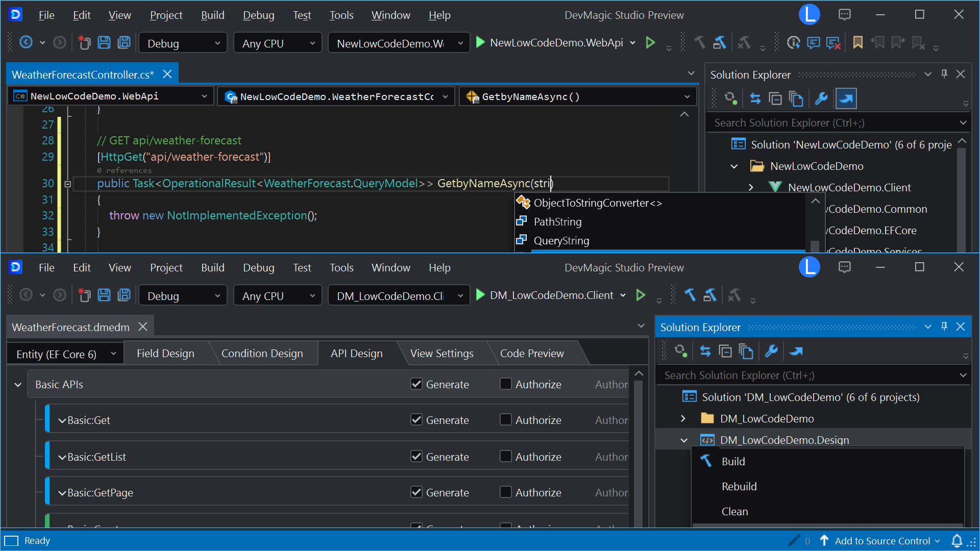
Task: Open feedback icon in upper window title bar
Action: click(845, 14)
